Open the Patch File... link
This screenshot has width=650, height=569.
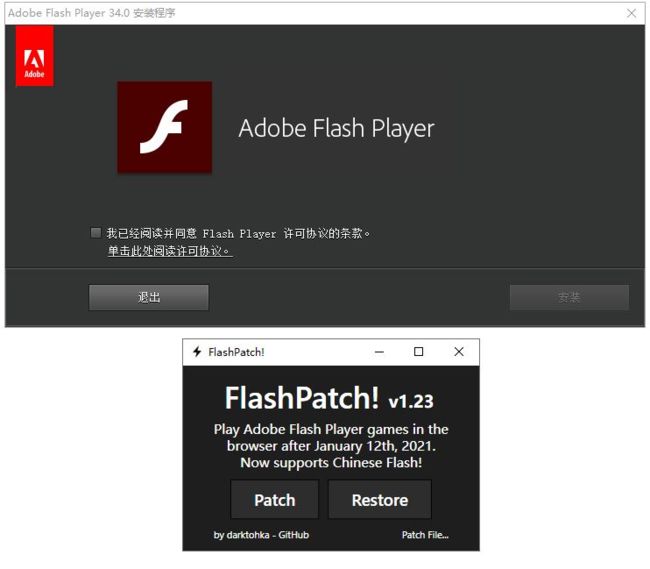tap(425, 535)
